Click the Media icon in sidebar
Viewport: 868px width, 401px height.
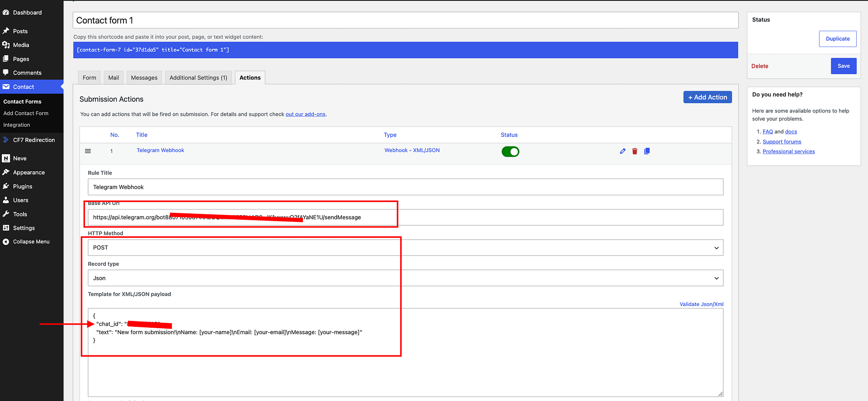[x=6, y=45]
